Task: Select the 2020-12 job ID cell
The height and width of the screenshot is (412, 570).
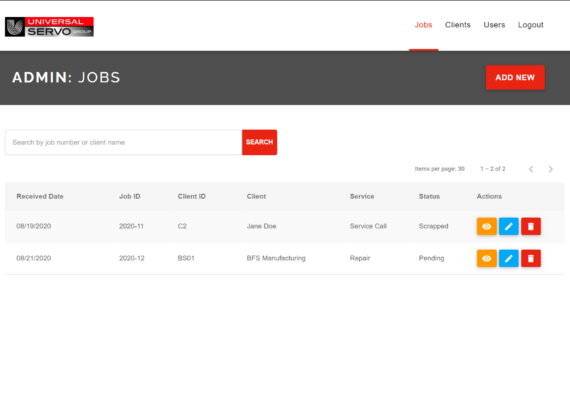Action: point(132,258)
